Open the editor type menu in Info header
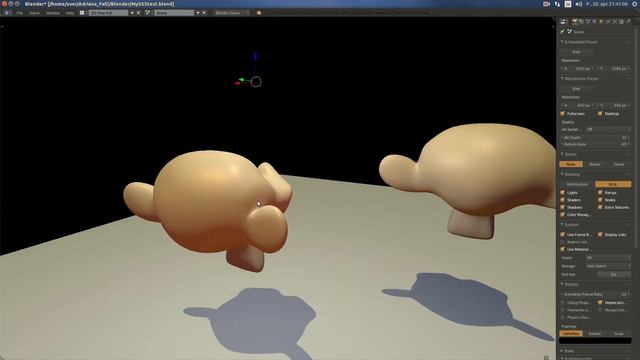Screen dimensions: 640x360 pyautogui.click(x=7, y=13)
